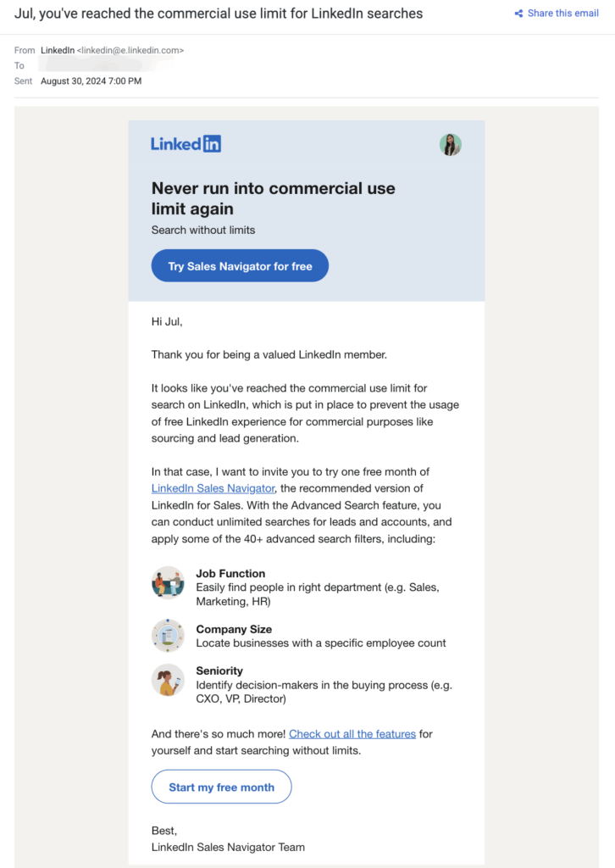The height and width of the screenshot is (868, 615).
Task: Click the LinkedIn logo in the email header
Action: point(186,143)
